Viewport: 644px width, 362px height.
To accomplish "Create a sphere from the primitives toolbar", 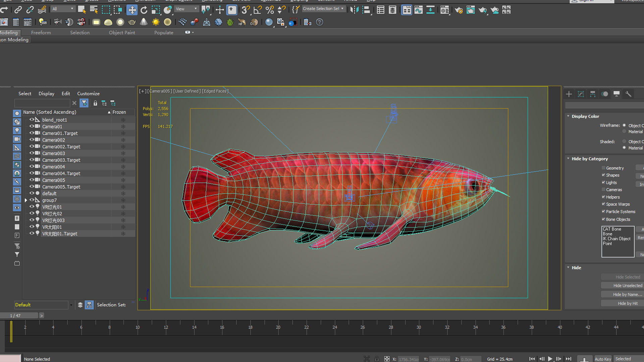I will (120, 22).
